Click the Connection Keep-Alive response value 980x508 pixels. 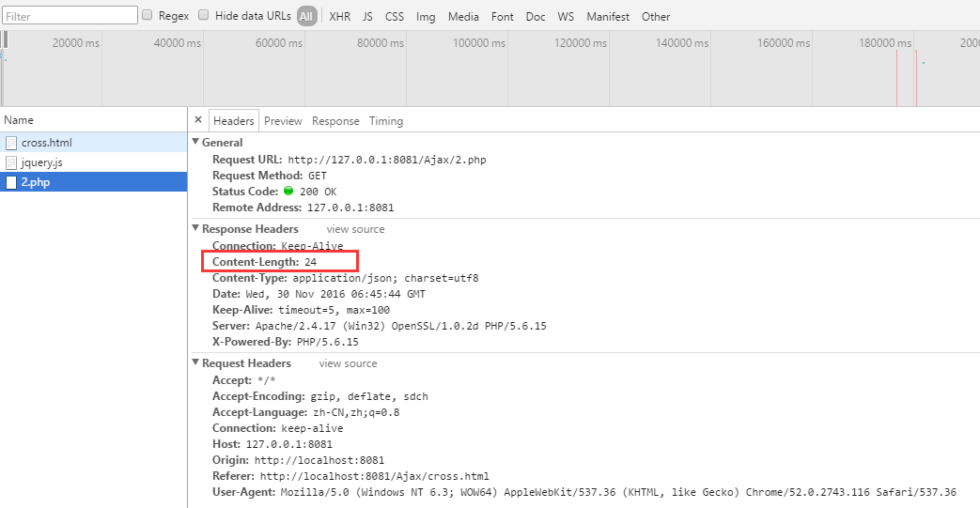312,246
